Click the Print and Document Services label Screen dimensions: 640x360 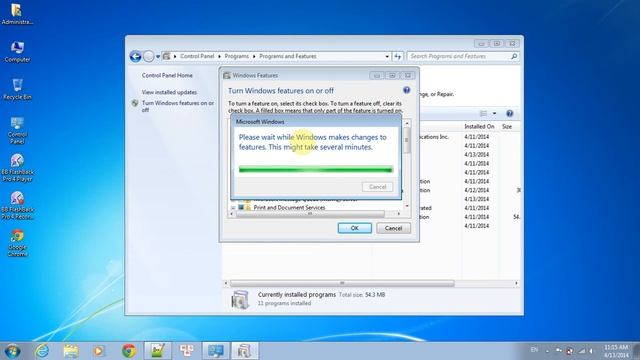pyautogui.click(x=289, y=207)
